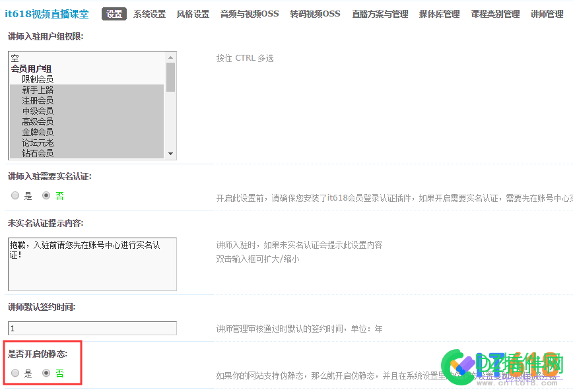This screenshot has height=392, width=573.
Task: Go to 讲师管理 tab
Action: [547, 14]
